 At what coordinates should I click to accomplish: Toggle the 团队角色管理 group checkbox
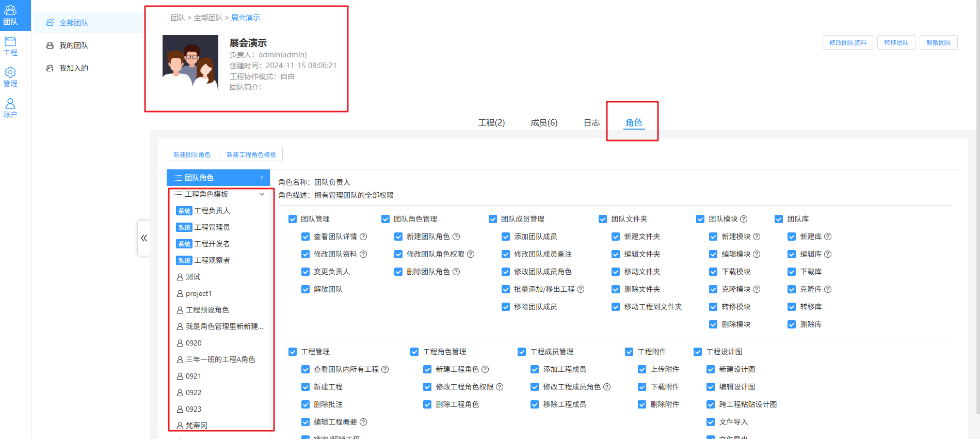(x=385, y=219)
